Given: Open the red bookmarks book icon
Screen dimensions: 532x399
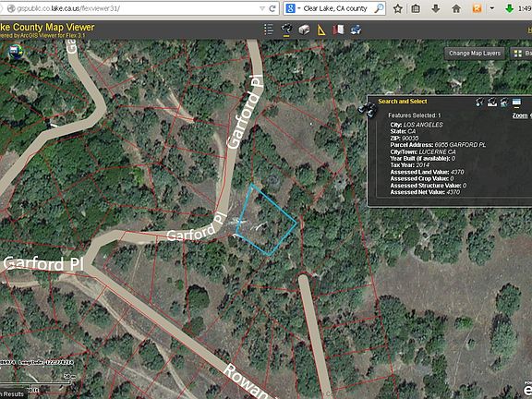Looking at the screenshot, I should click(338, 30).
